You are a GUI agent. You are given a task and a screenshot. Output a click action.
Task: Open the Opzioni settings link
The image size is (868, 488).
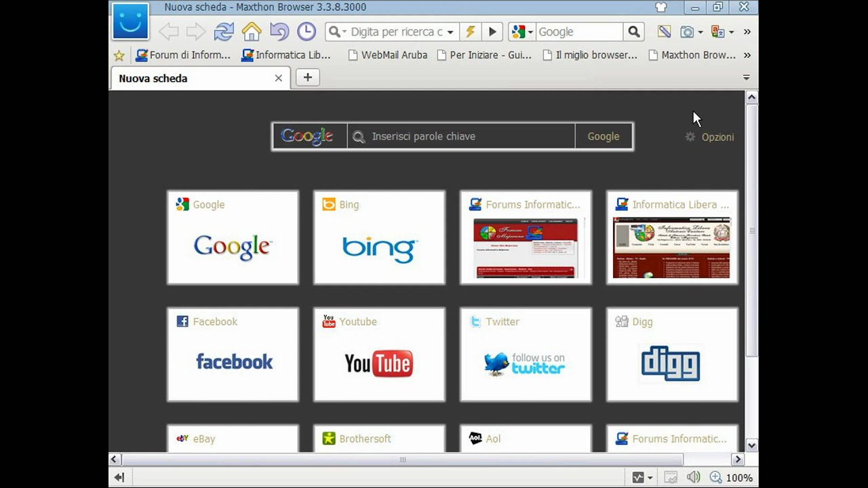point(717,137)
